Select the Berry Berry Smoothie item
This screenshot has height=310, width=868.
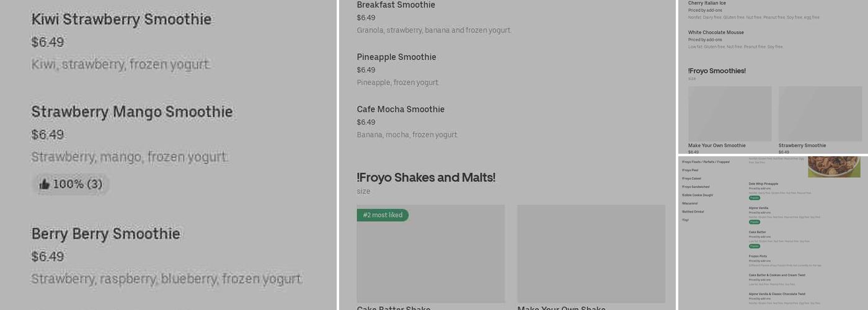tap(105, 234)
